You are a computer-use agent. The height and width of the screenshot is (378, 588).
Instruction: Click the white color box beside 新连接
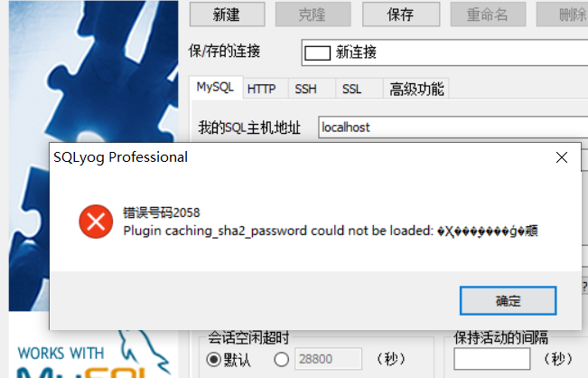point(317,53)
